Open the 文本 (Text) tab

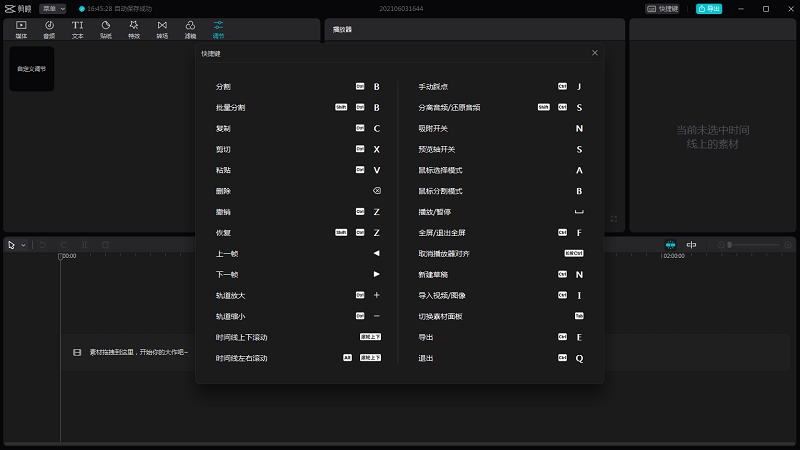click(x=77, y=28)
